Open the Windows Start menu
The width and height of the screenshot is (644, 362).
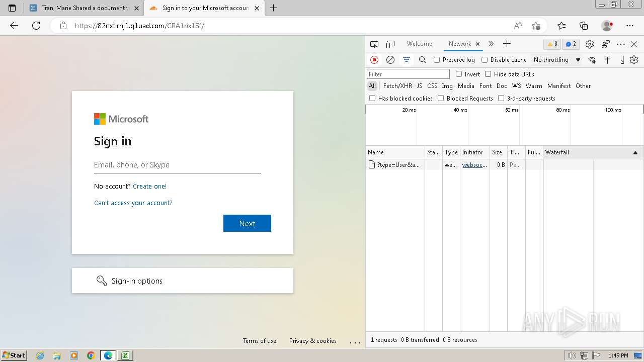tap(14, 355)
